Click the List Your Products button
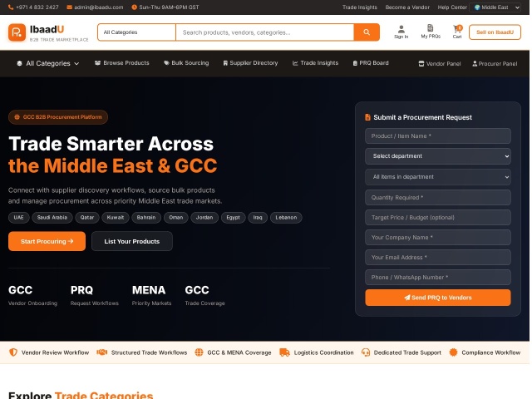532x399 pixels. pyautogui.click(x=132, y=241)
